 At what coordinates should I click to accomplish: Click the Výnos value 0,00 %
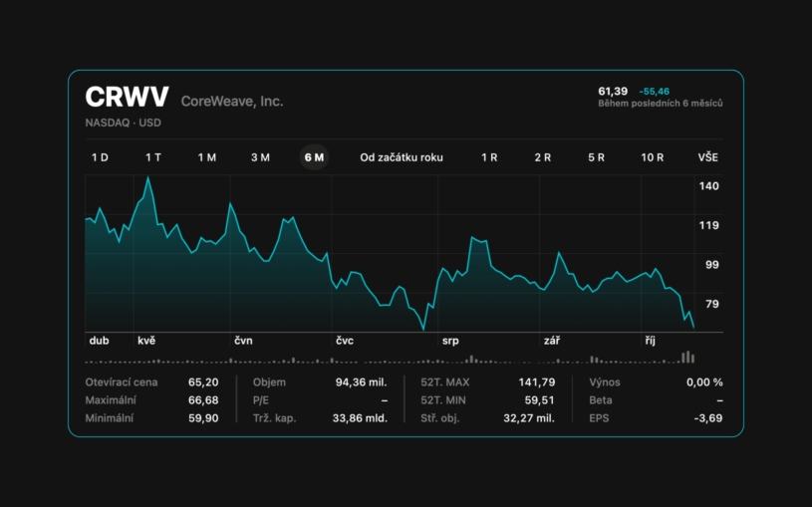click(704, 382)
